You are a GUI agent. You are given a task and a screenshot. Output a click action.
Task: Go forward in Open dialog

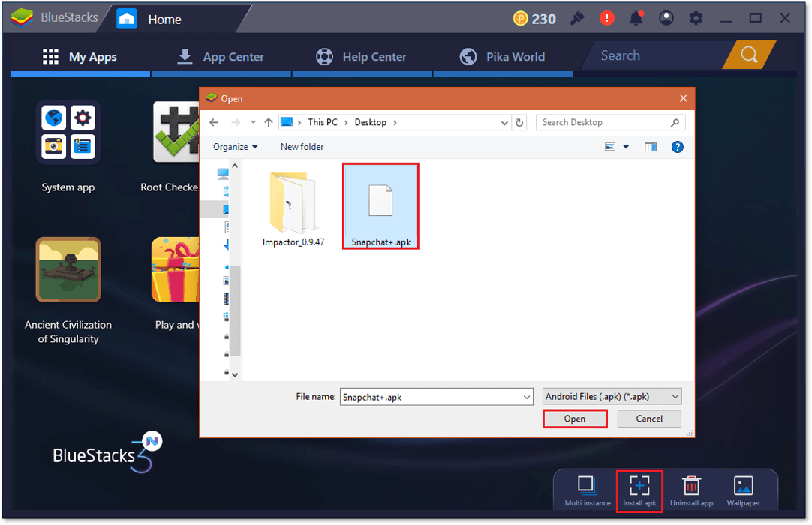(236, 123)
